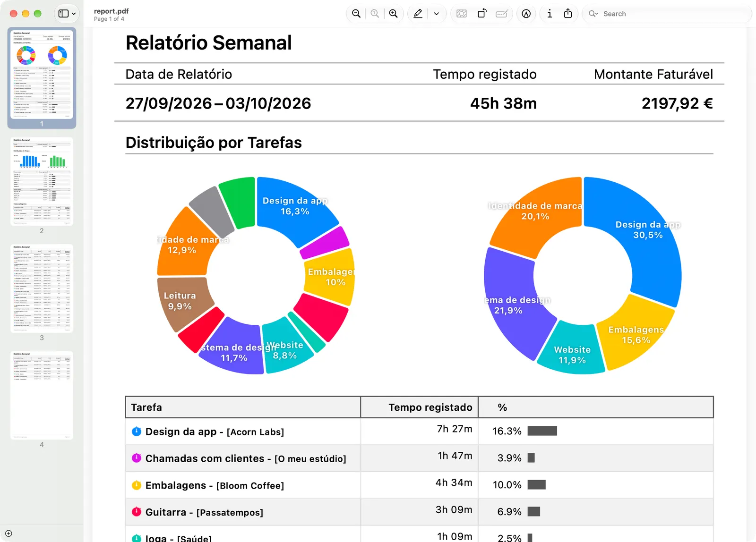Open the Share menu

tap(568, 14)
